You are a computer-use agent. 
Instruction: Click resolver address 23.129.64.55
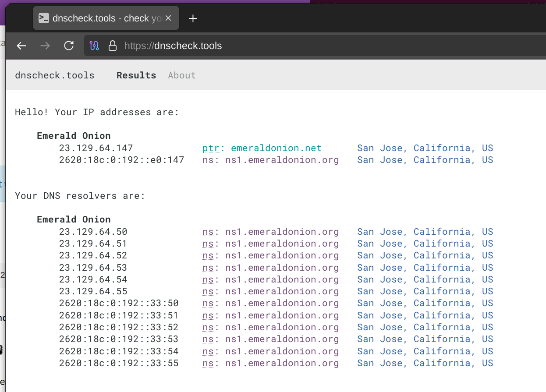93,291
